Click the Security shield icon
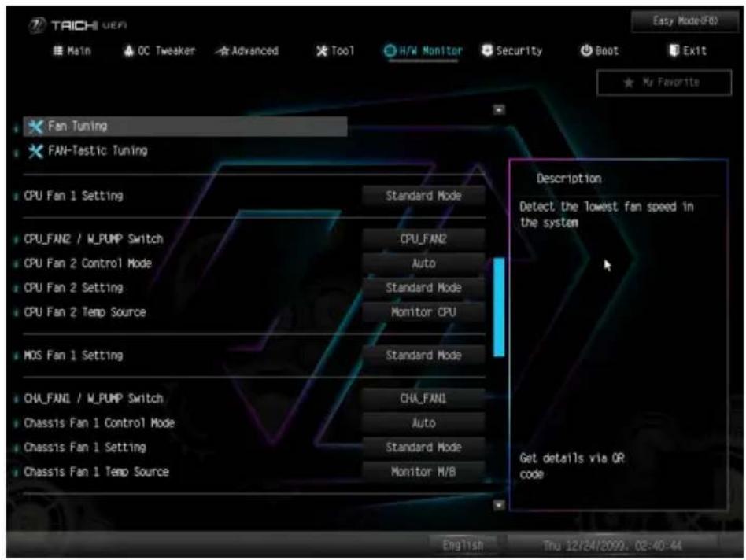This screenshot has width=746, height=560. click(x=487, y=50)
